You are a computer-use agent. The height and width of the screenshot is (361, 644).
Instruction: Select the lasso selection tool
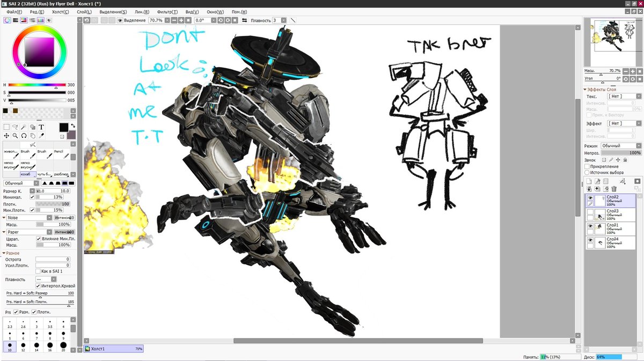[16, 127]
